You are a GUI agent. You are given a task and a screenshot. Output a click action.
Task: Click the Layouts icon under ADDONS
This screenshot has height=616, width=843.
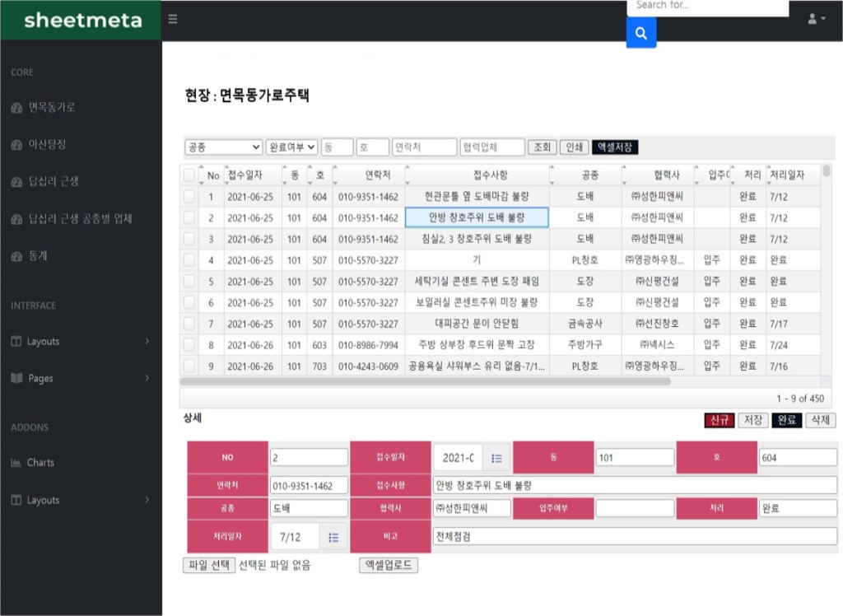point(16,500)
